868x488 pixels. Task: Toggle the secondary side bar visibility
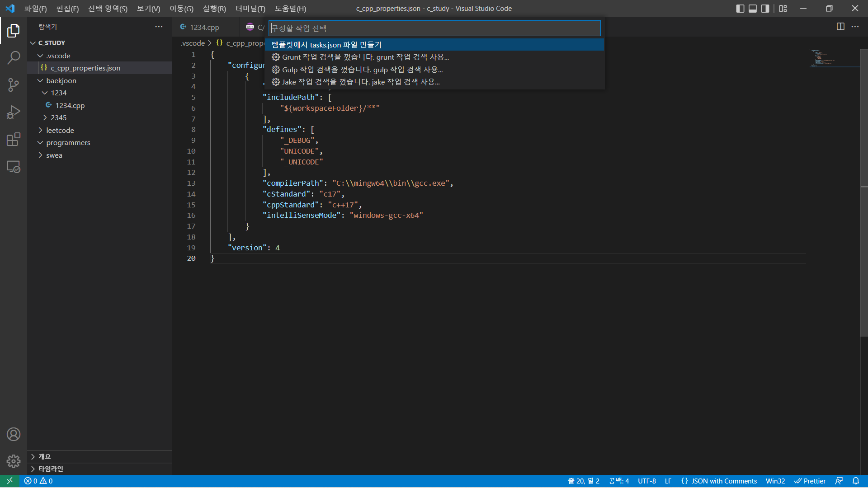(x=765, y=9)
